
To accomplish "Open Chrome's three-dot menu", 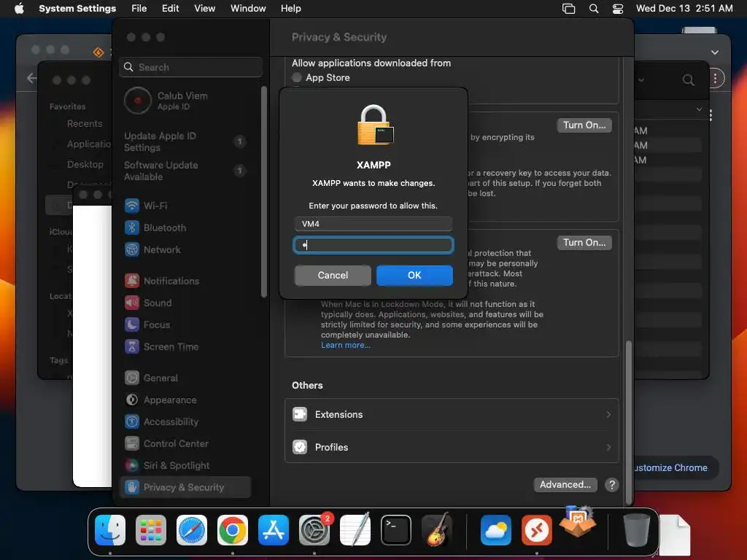I will pyautogui.click(x=715, y=79).
